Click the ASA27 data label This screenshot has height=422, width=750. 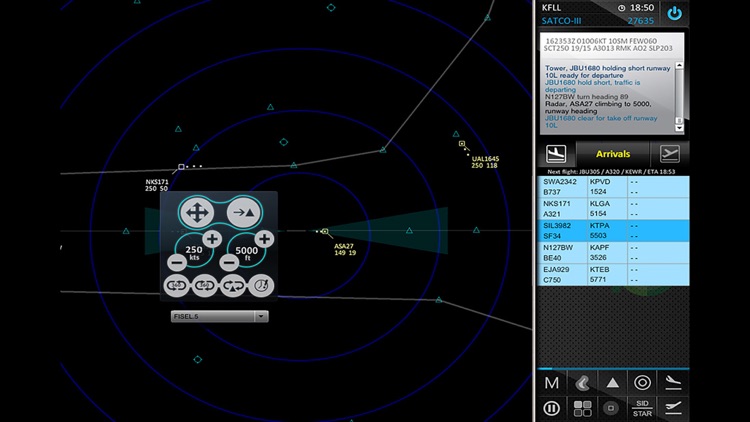(345, 249)
